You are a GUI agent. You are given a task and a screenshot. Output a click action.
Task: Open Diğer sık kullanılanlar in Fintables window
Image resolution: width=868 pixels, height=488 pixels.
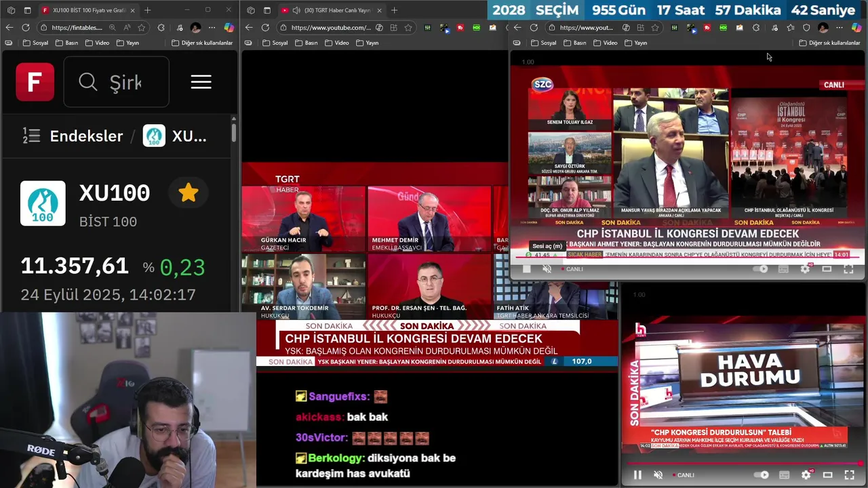(x=201, y=43)
